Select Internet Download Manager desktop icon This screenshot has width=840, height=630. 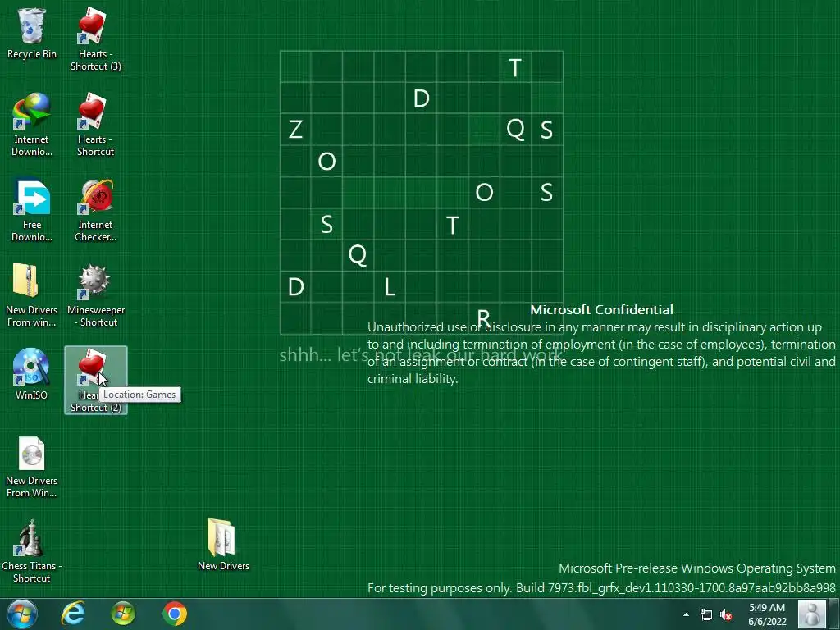(x=32, y=125)
